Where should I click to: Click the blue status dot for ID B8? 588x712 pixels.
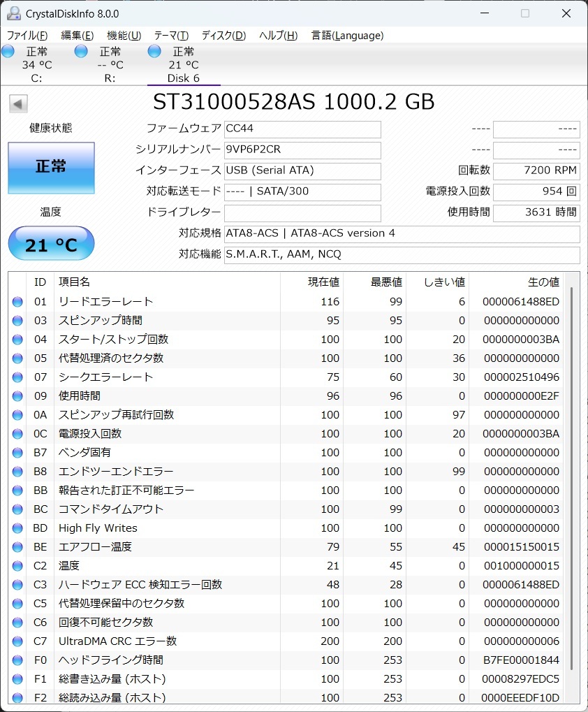[x=17, y=472]
